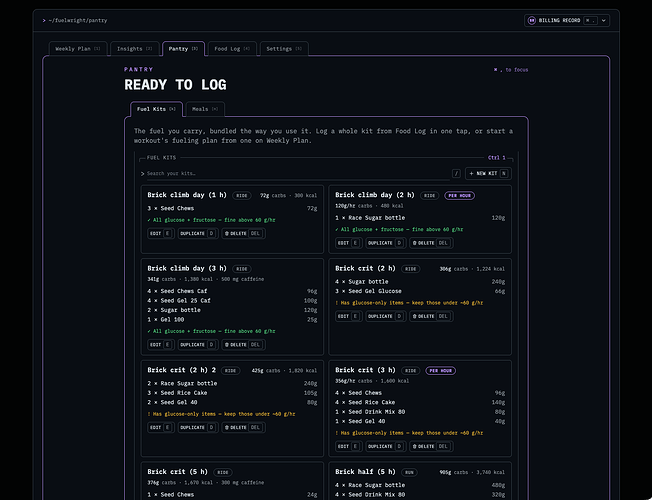This screenshot has width=652, height=500.
Task: Duplicate the Brick climb day (2 h) kit
Action: [385, 243]
